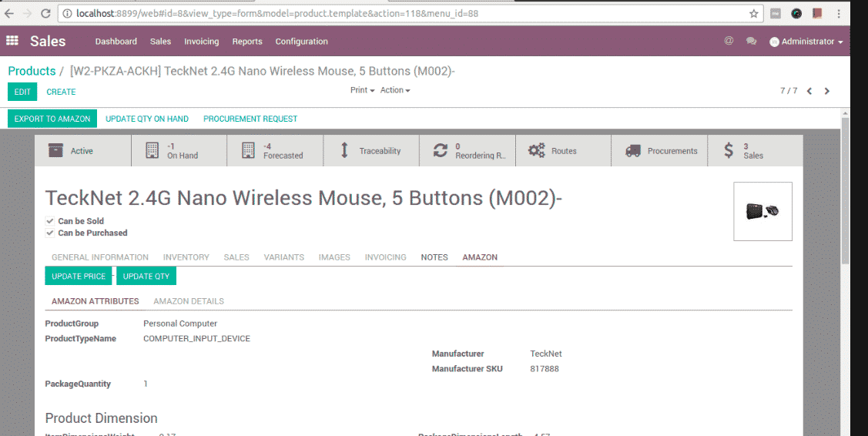
Task: Open Routes gears icon
Action: (536, 151)
